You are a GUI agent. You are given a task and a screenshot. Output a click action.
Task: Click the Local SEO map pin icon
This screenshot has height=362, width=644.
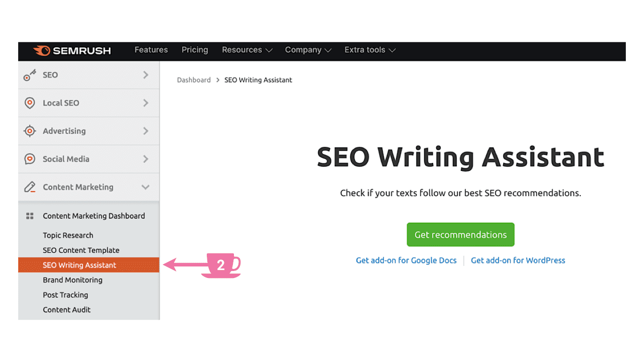click(x=30, y=103)
